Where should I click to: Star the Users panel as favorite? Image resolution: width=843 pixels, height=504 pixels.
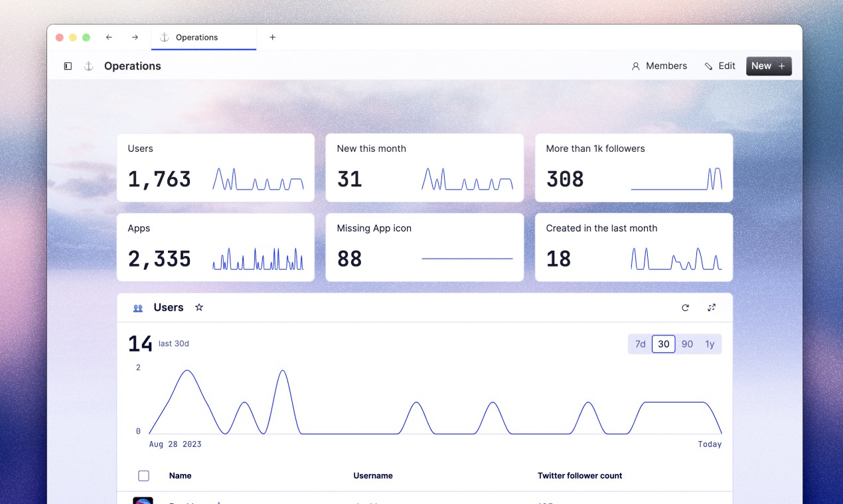pos(199,308)
